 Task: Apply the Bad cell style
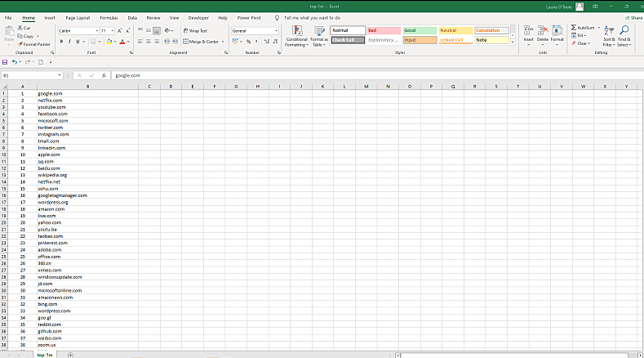tap(384, 30)
